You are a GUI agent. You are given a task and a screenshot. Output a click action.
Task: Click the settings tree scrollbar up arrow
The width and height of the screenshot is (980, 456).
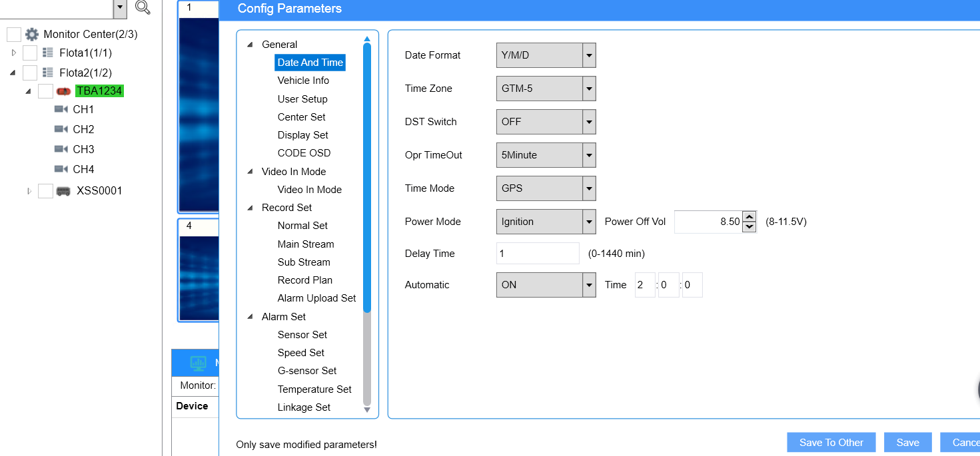pos(366,39)
